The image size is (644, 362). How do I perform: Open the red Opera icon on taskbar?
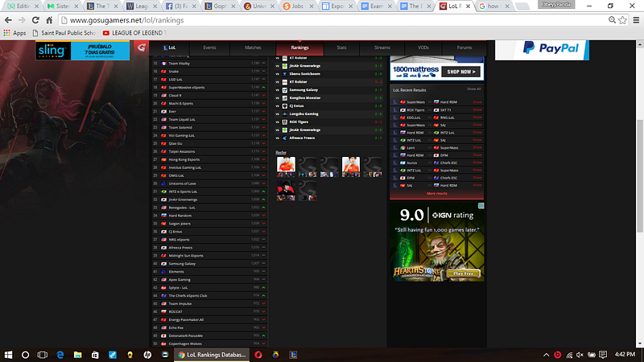(x=258, y=355)
